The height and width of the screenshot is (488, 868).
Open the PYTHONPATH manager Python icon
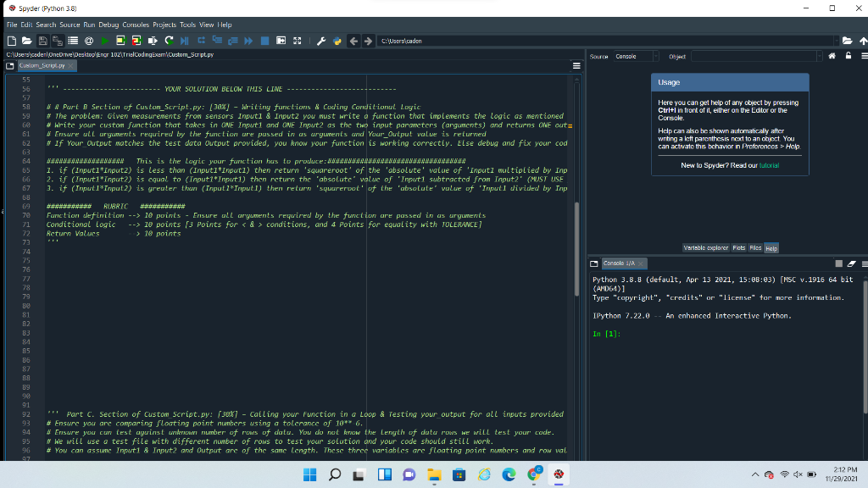[x=336, y=41]
